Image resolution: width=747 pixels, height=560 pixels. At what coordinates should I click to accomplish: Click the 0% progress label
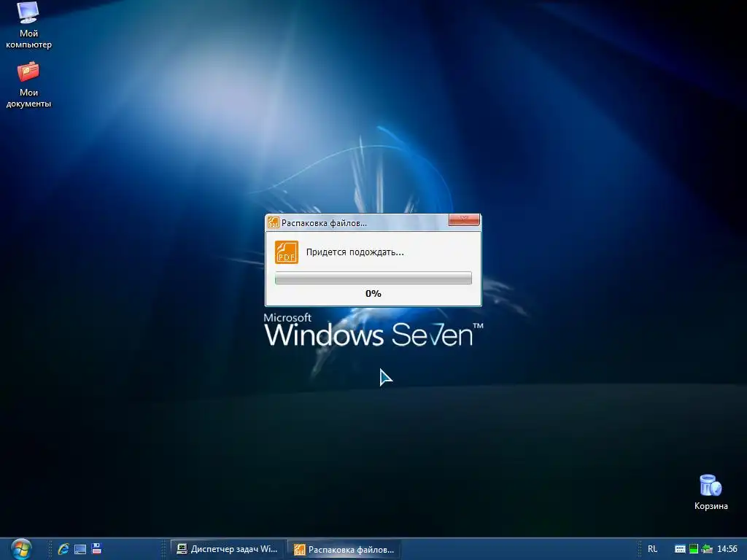point(373,293)
